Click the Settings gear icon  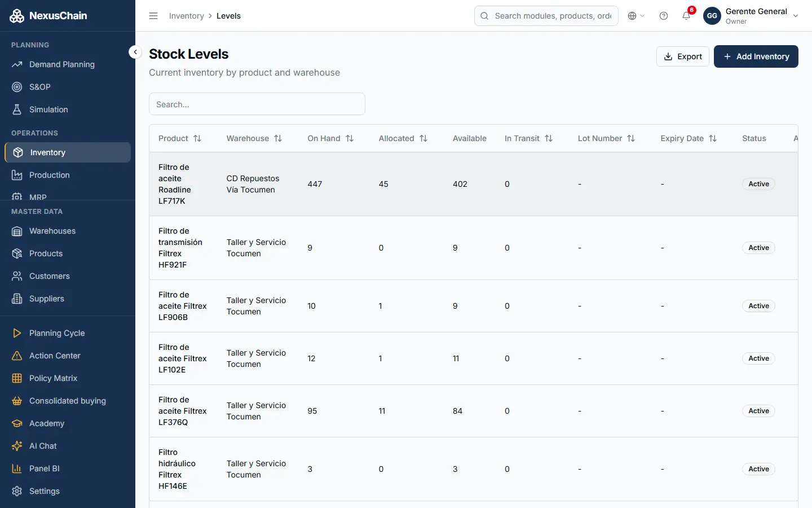17,491
